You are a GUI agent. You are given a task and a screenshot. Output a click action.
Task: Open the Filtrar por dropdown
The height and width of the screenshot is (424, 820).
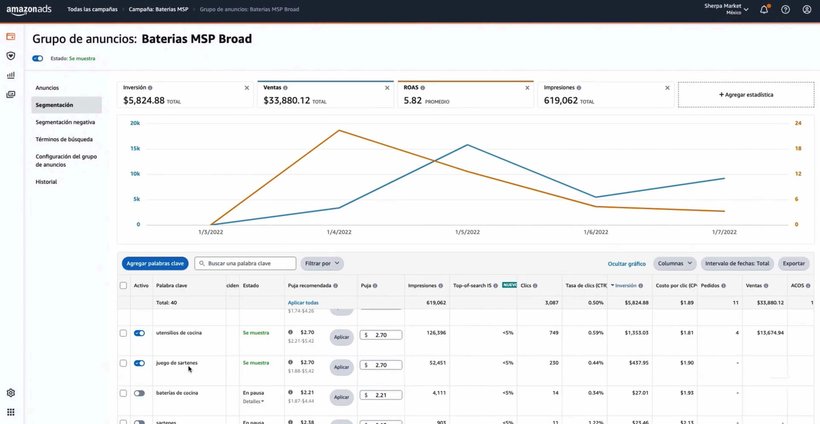321,263
